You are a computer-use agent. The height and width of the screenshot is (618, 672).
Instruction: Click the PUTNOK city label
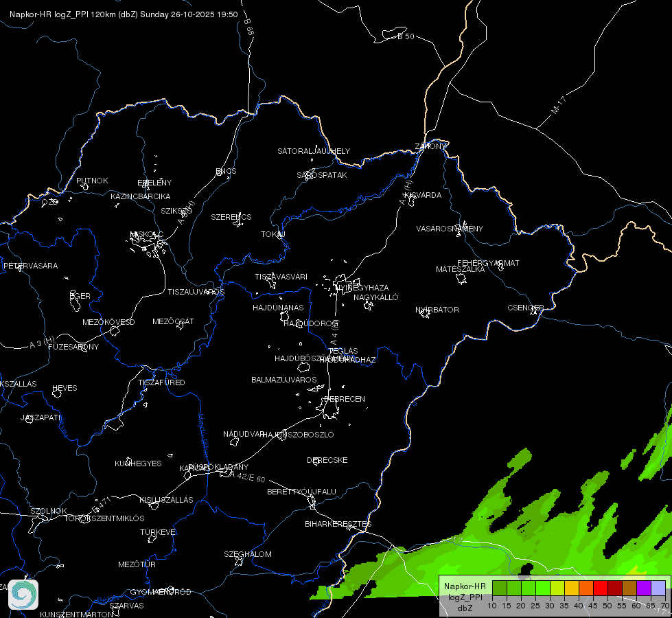click(x=92, y=181)
